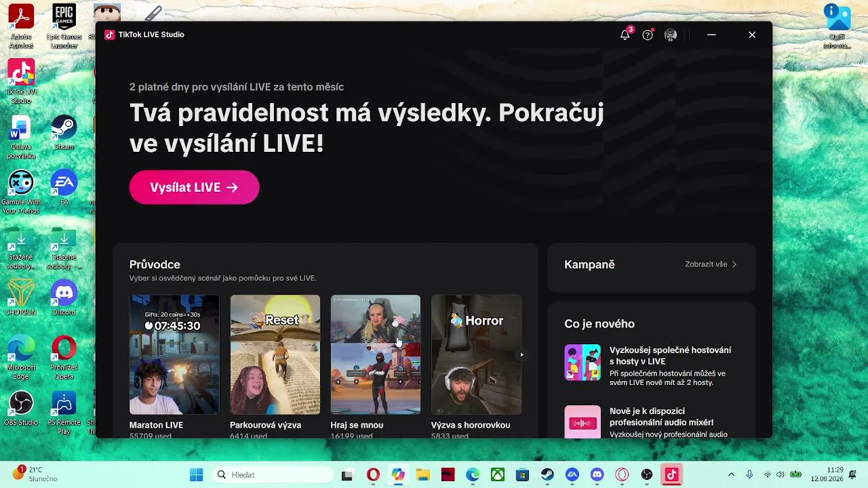
Task: Open Discord from the taskbar
Action: (x=597, y=474)
